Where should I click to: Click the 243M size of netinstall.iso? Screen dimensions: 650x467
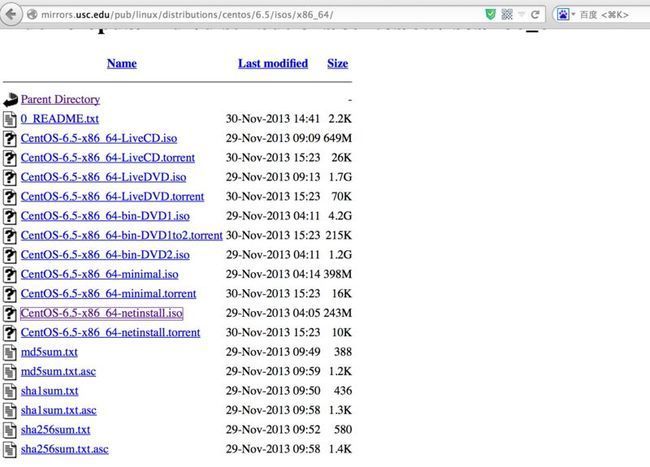[338, 313]
